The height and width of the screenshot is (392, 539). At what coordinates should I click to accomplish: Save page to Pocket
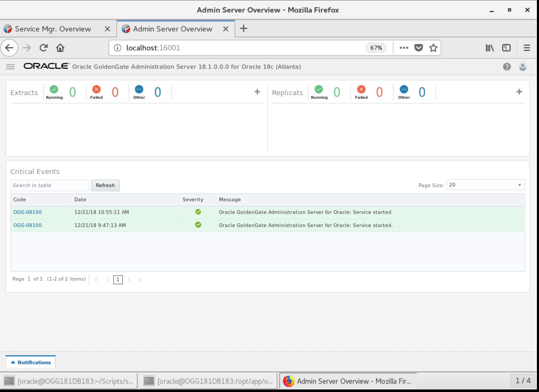tap(418, 48)
